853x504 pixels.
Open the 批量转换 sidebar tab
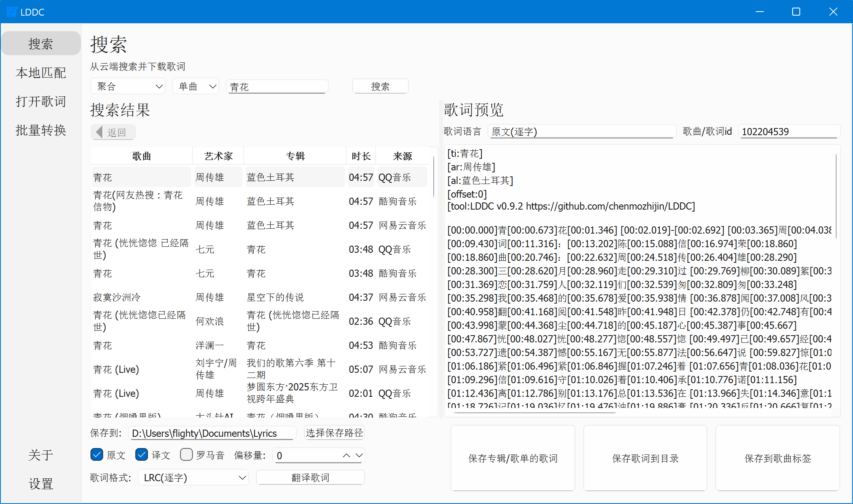pyautogui.click(x=41, y=130)
